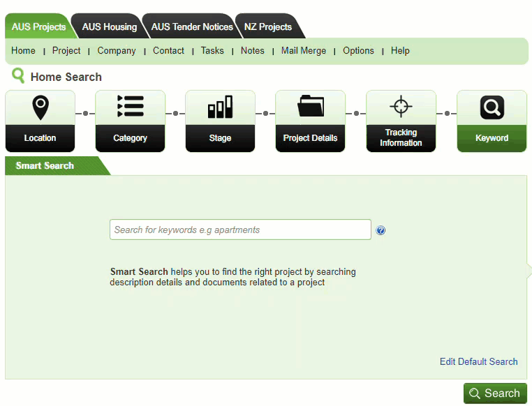532x406 pixels.
Task: Go to the Home menu item
Action: (x=23, y=50)
